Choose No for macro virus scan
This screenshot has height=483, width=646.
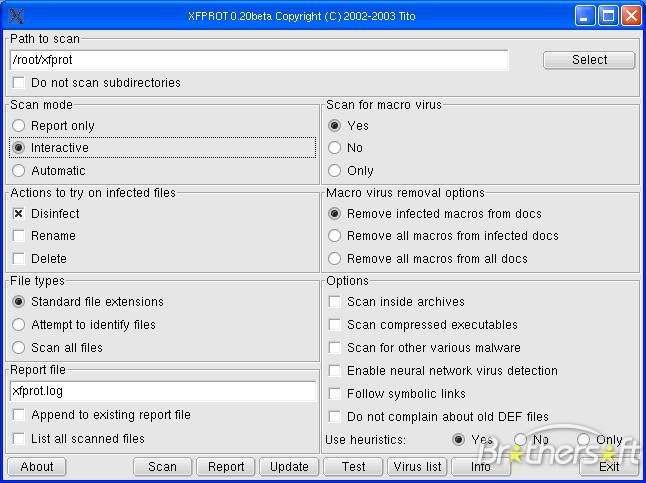coord(335,148)
